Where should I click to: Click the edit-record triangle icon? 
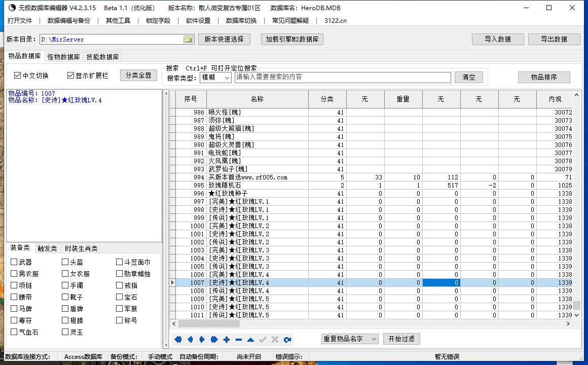point(250,340)
